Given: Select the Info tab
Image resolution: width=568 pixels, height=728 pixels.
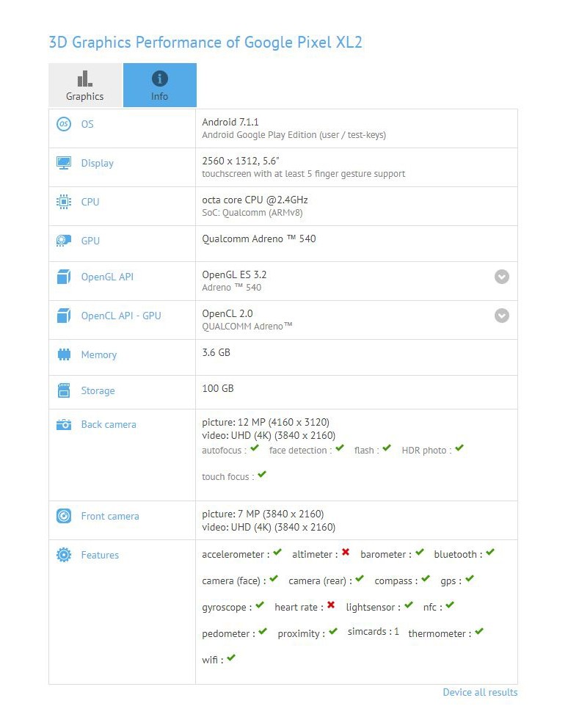Looking at the screenshot, I should pyautogui.click(x=160, y=85).
